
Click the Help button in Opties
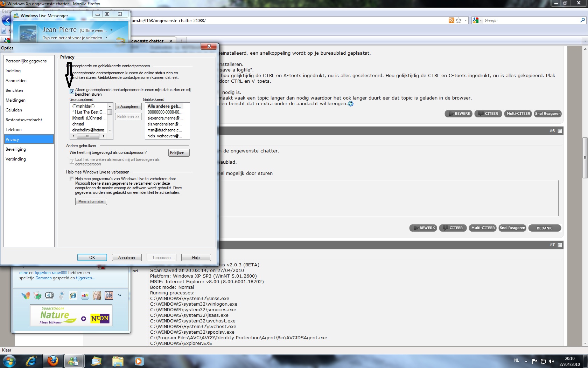pos(196,258)
